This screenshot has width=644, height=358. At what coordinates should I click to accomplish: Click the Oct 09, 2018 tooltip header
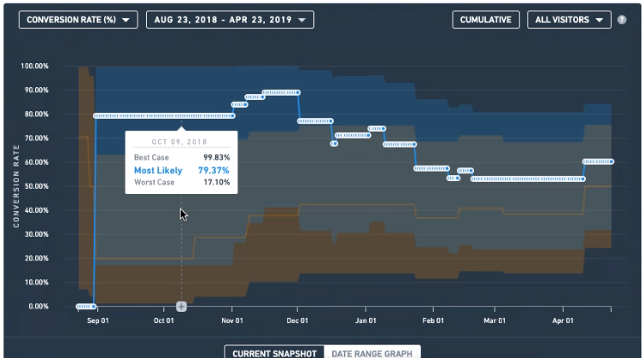pos(179,142)
